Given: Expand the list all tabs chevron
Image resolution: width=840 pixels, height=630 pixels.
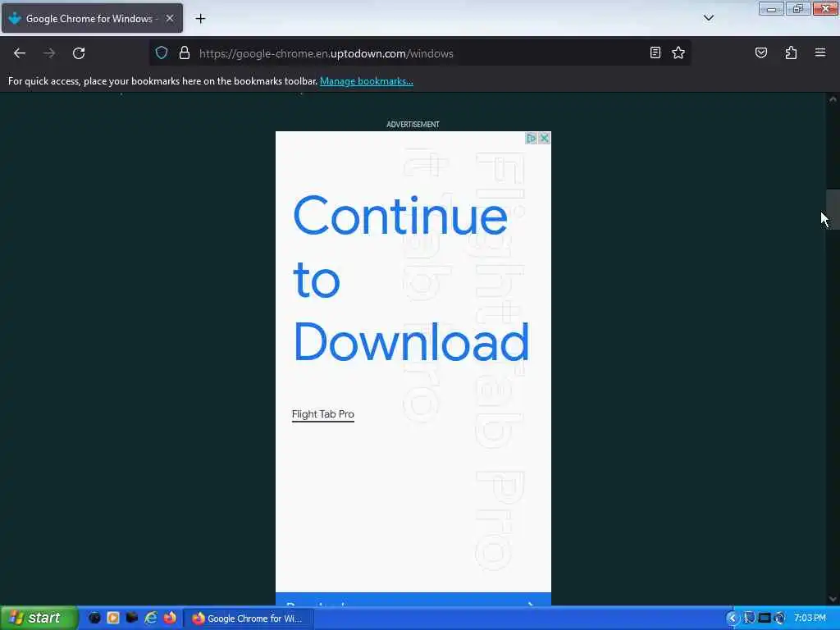Looking at the screenshot, I should [x=708, y=18].
